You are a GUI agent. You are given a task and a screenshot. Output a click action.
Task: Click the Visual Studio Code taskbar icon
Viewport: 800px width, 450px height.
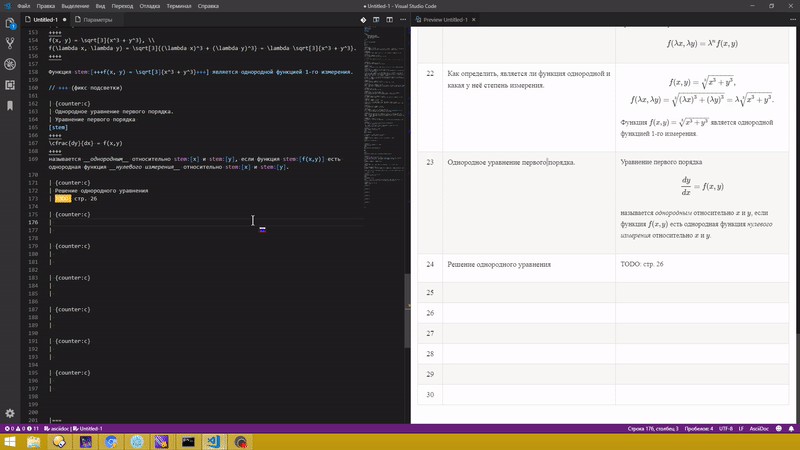click(x=214, y=441)
